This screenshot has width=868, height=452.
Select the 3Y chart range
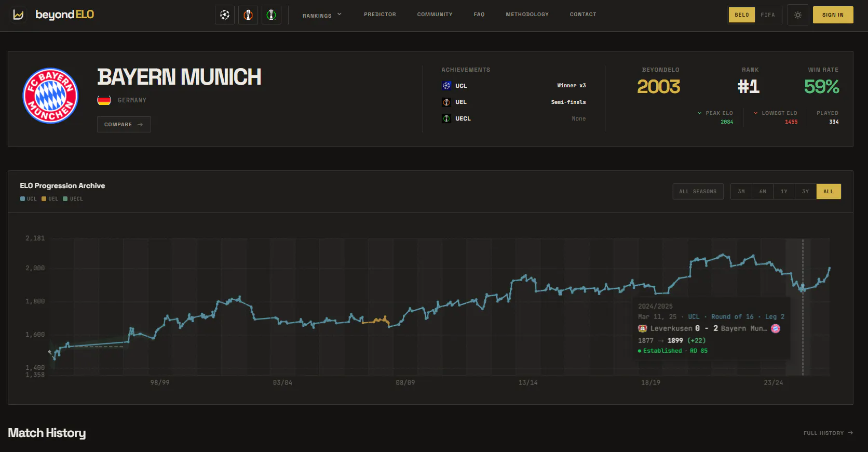(x=805, y=192)
